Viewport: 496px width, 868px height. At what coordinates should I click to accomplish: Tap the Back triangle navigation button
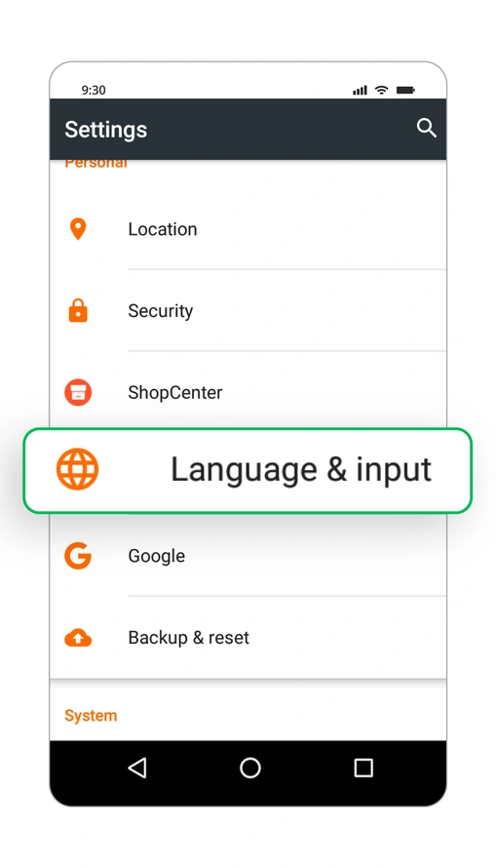[137, 768]
